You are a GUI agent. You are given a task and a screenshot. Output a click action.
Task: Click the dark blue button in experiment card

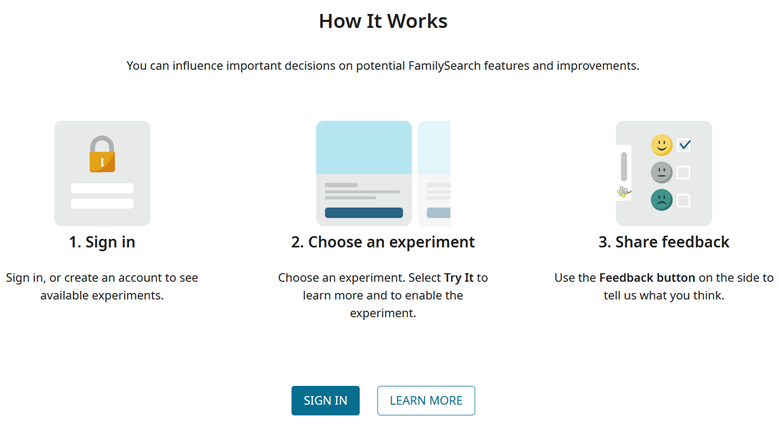pos(364,213)
